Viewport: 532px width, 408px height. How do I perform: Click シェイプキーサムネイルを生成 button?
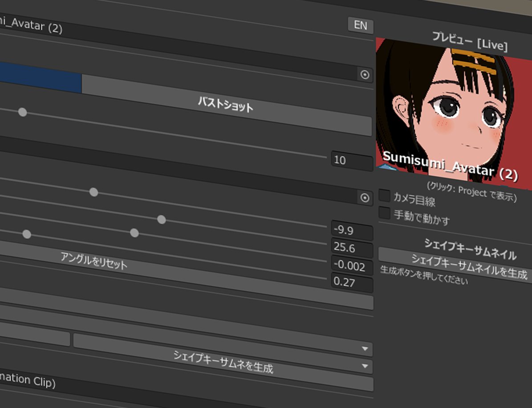pos(455,265)
